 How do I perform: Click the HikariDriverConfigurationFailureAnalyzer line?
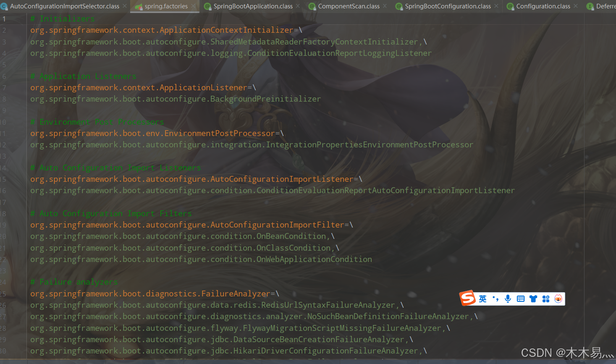[229, 351]
